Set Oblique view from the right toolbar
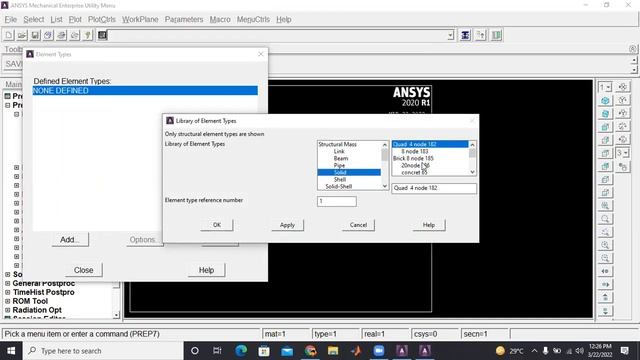Image resolution: width=640 pixels, height=360 pixels. [605, 114]
